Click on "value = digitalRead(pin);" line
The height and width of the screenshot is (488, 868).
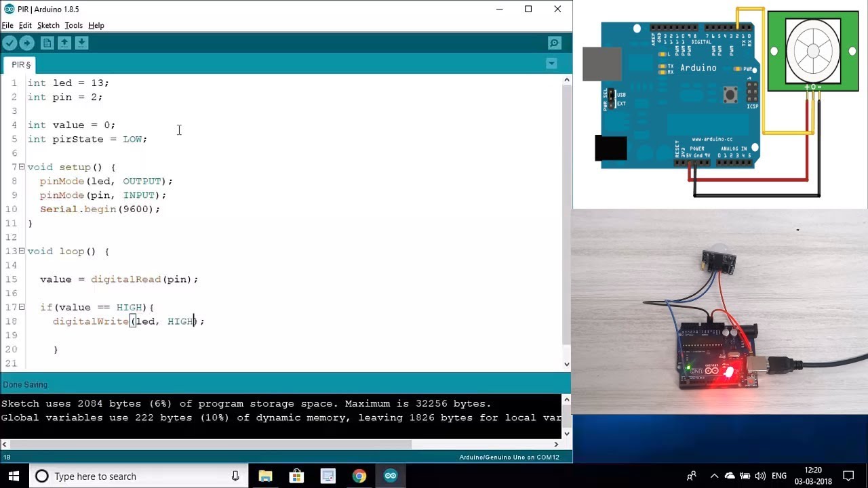(x=119, y=279)
